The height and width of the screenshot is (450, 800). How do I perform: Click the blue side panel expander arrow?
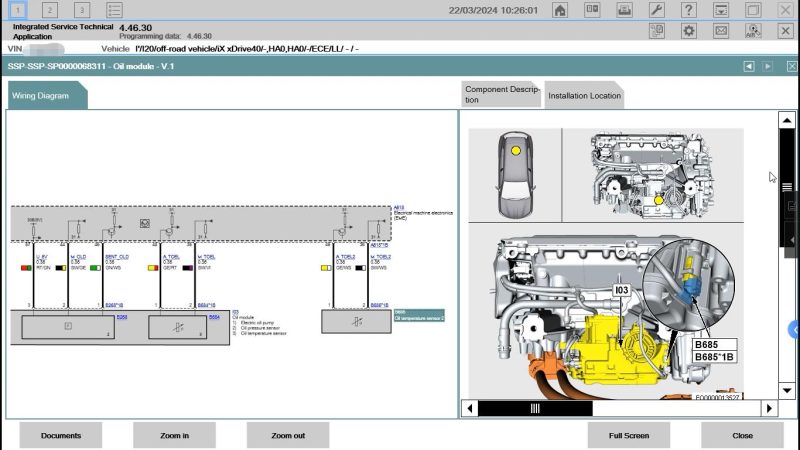pyautogui.click(x=794, y=330)
